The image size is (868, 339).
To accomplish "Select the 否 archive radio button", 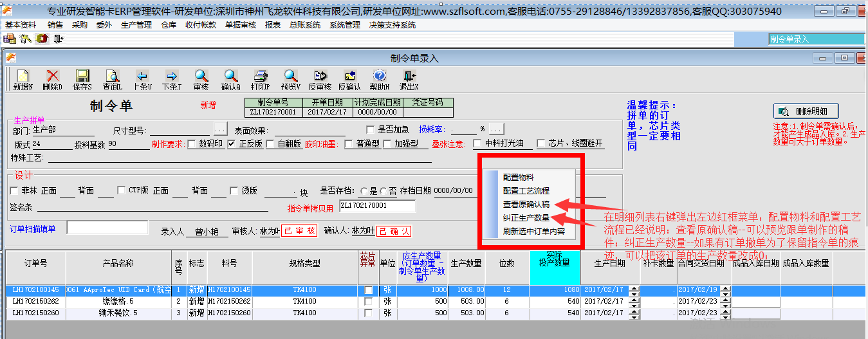I will pos(384,191).
